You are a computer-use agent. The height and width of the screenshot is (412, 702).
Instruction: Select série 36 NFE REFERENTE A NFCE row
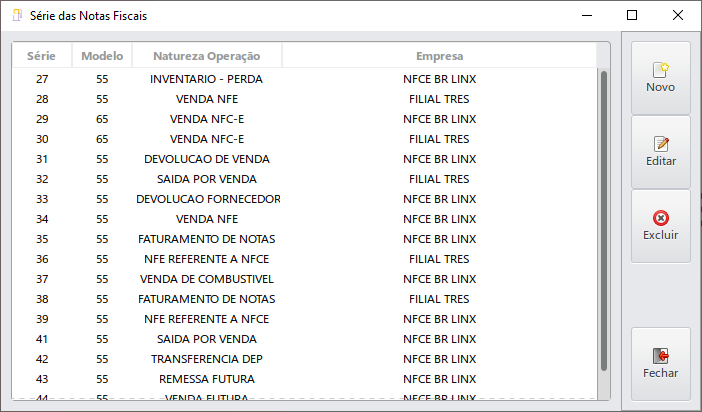(x=205, y=259)
